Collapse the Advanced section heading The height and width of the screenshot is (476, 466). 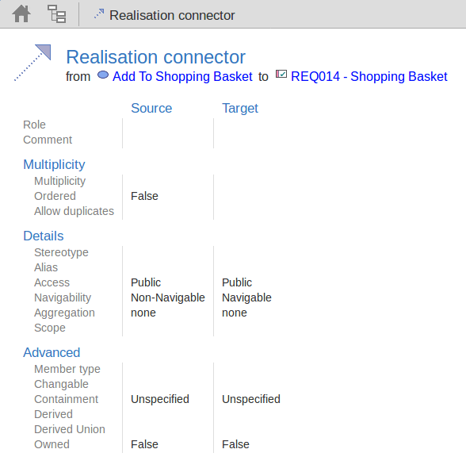point(52,352)
